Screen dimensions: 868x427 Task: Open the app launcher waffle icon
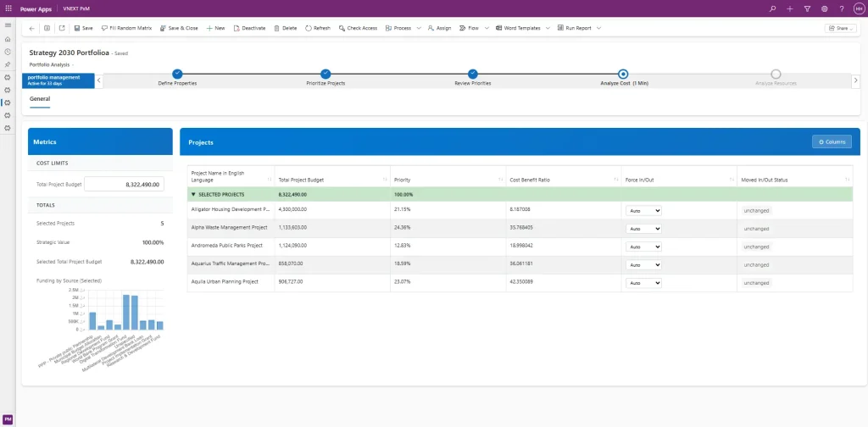tap(8, 8)
